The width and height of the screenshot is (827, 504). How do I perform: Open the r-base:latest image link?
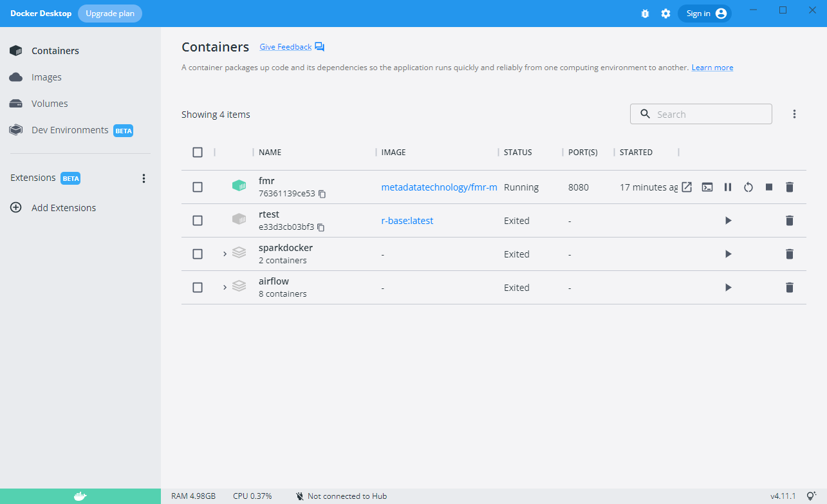click(x=407, y=221)
